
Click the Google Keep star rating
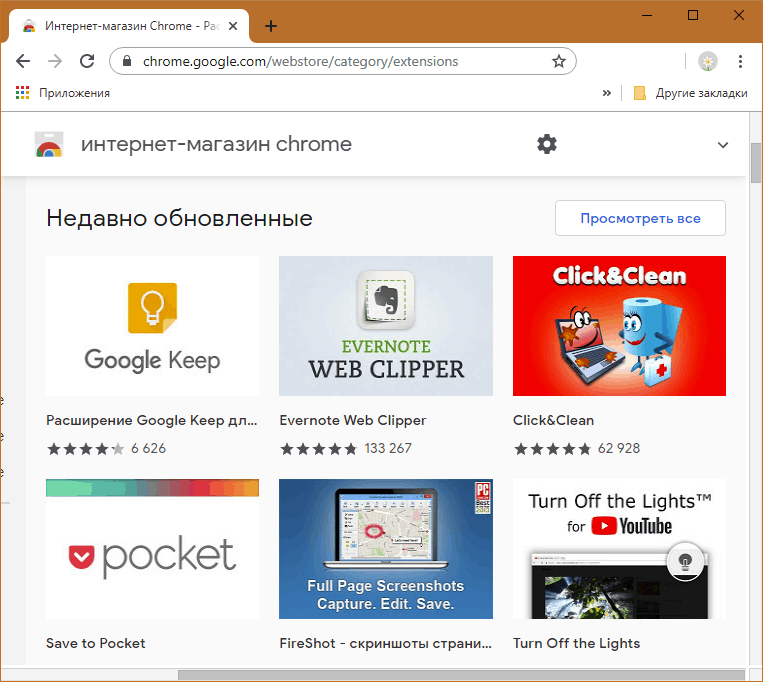click(86, 449)
